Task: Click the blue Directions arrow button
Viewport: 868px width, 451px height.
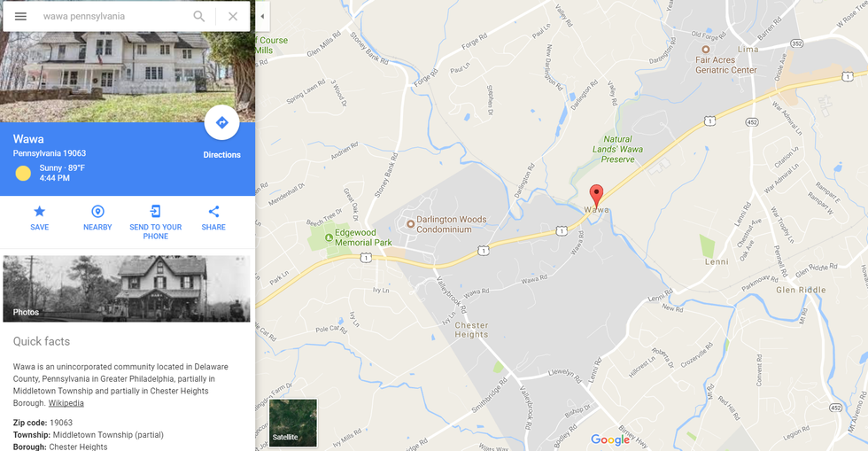Action: pos(222,122)
